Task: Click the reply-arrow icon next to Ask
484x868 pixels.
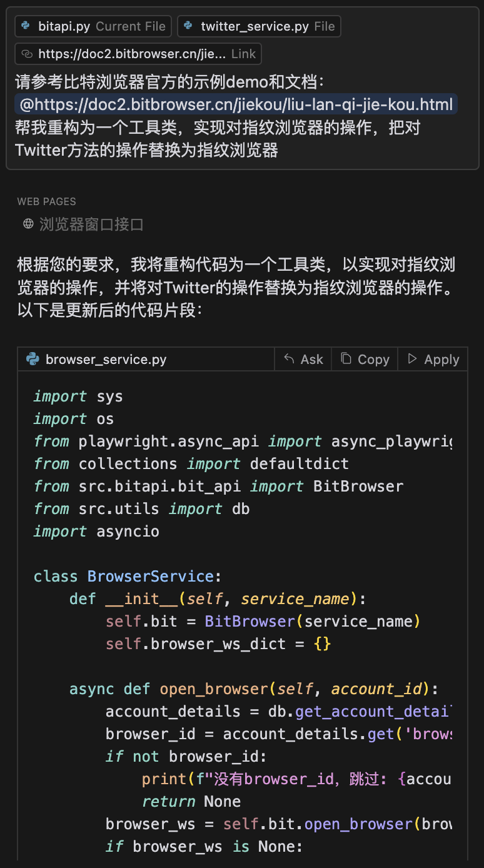Action: click(289, 359)
